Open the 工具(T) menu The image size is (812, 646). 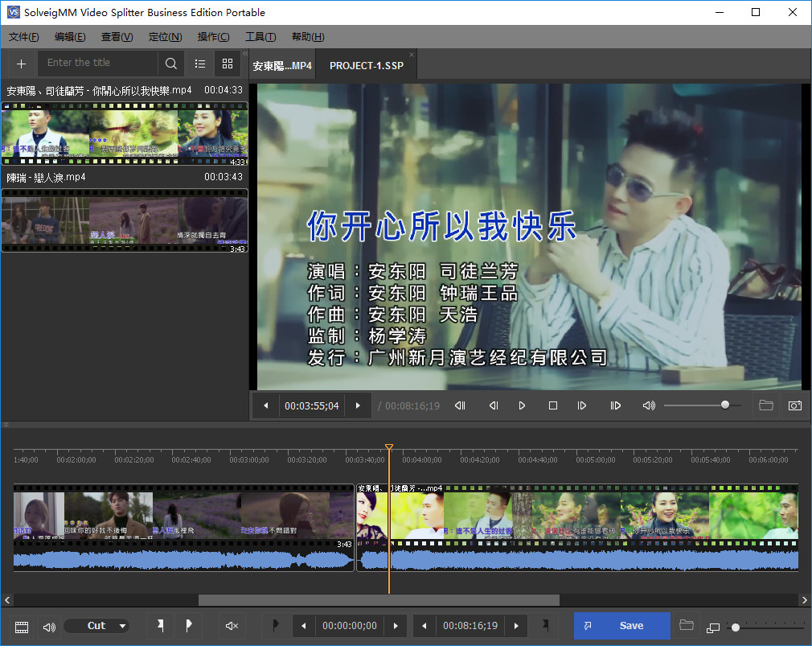260,37
